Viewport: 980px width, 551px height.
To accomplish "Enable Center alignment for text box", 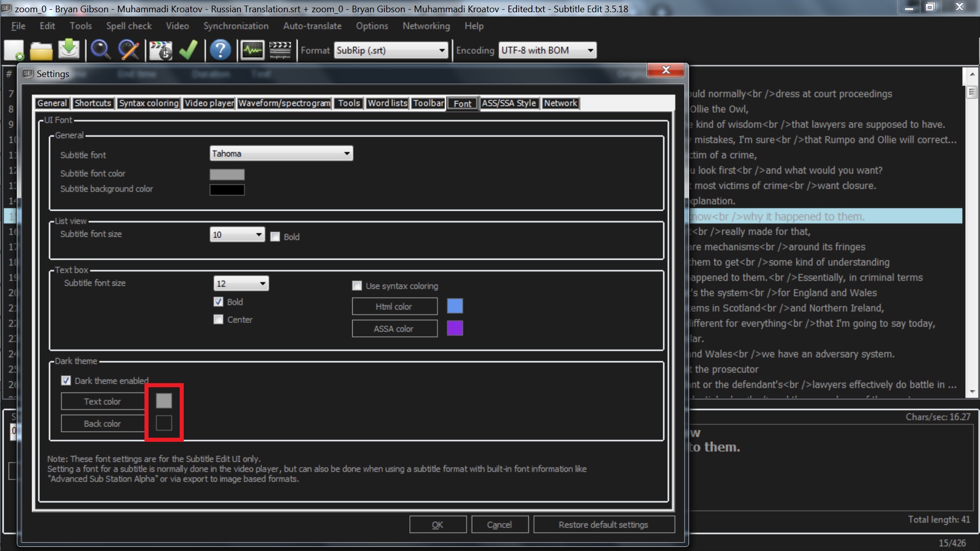I will [218, 319].
